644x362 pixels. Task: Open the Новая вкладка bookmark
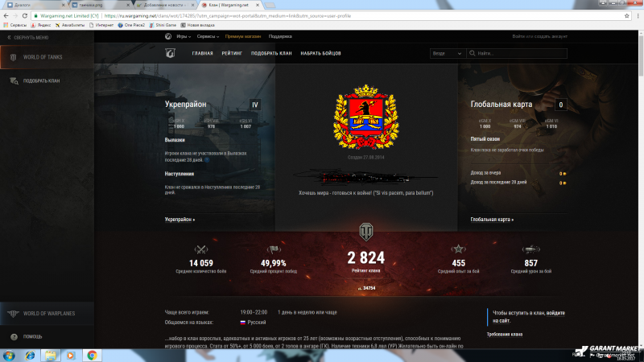click(198, 25)
